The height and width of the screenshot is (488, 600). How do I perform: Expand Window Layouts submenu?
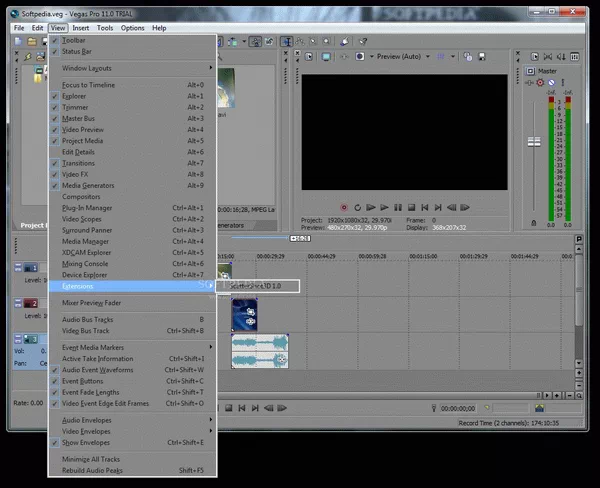coord(132,68)
